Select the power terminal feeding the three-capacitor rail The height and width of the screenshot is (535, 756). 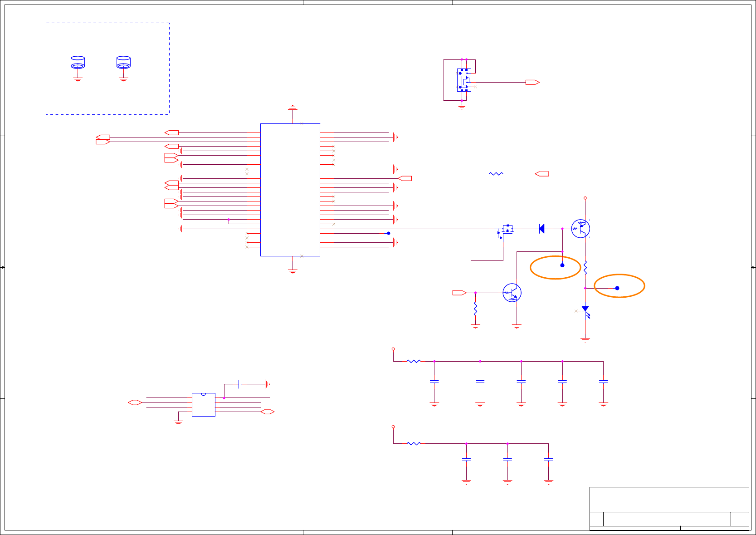[x=393, y=427]
